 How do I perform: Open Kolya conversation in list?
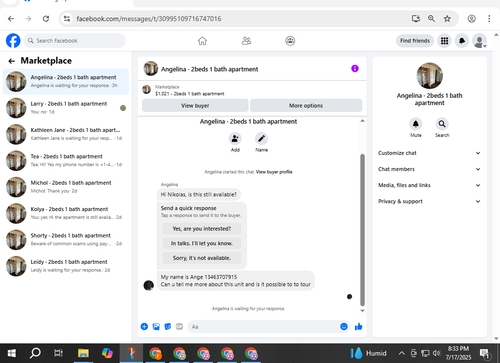click(x=66, y=213)
